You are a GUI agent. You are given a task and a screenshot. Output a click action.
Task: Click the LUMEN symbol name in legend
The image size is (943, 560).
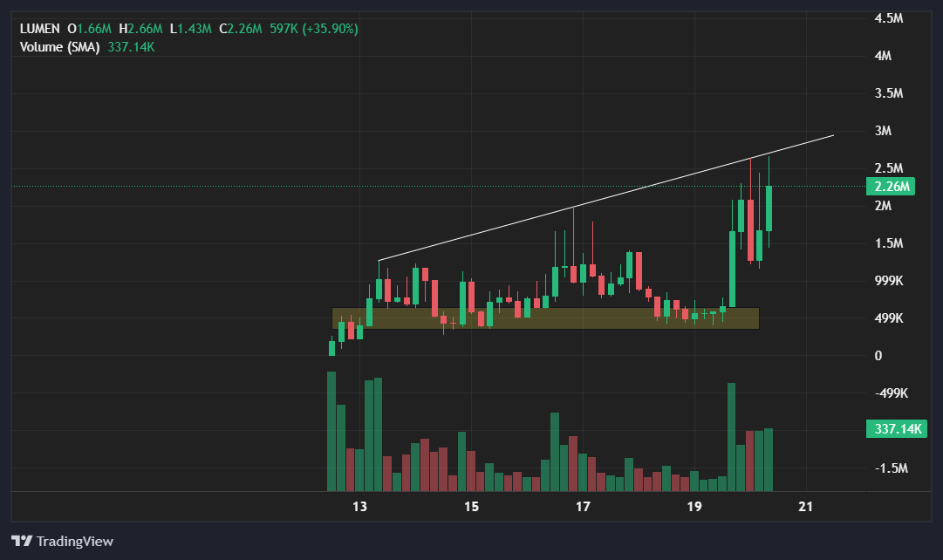tap(40, 29)
